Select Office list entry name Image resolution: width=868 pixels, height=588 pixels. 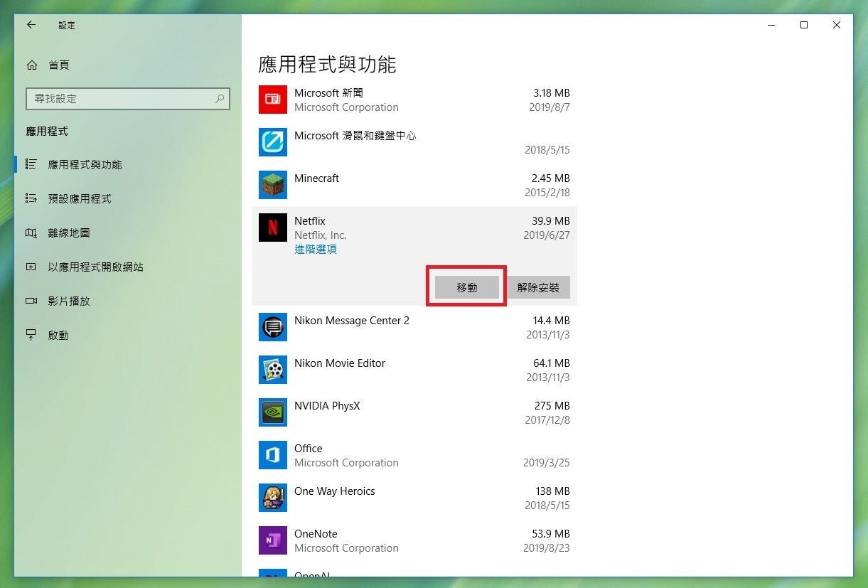(x=308, y=449)
